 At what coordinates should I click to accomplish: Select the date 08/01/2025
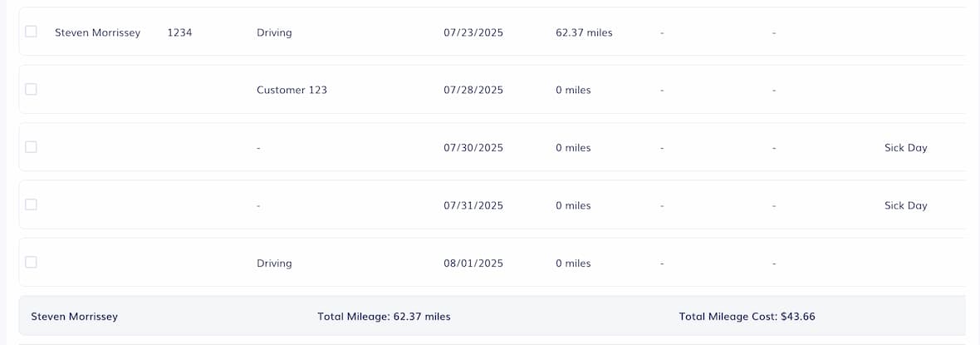coord(473,263)
